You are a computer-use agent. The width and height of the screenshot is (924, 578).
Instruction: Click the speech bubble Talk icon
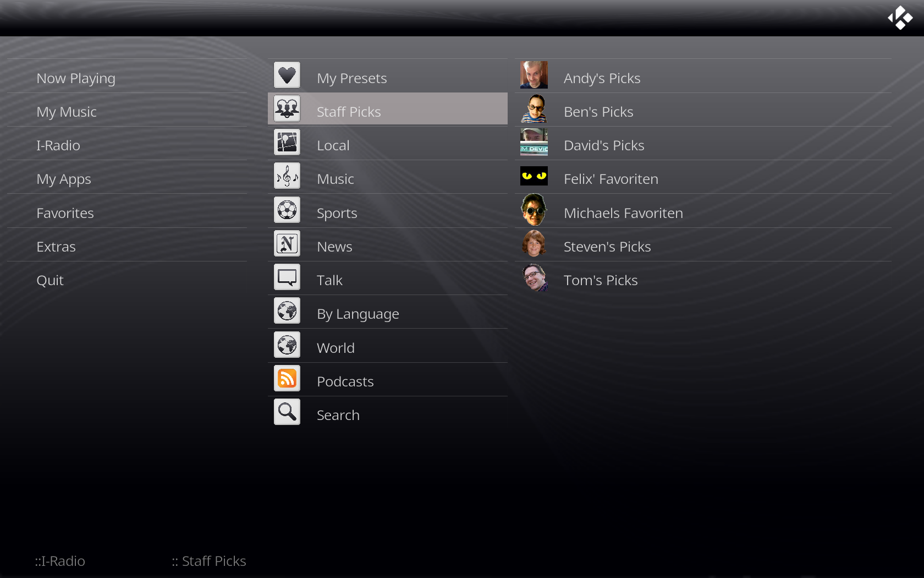pyautogui.click(x=287, y=277)
